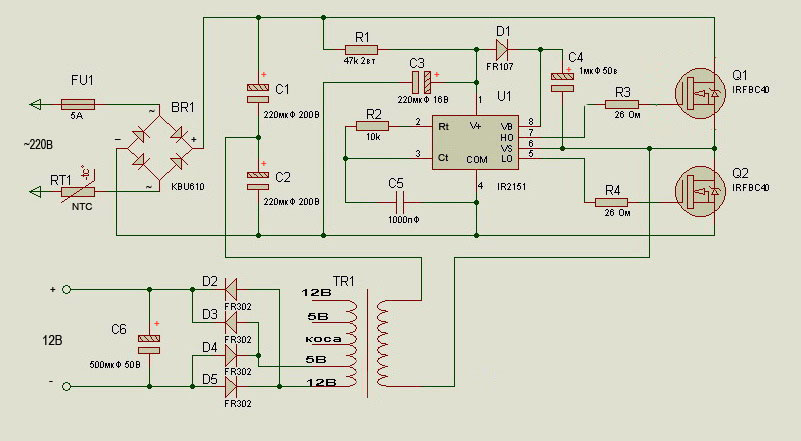This screenshot has width=801, height=441.
Task: Click the D2 FR302 diode
Action: [x=231, y=290]
